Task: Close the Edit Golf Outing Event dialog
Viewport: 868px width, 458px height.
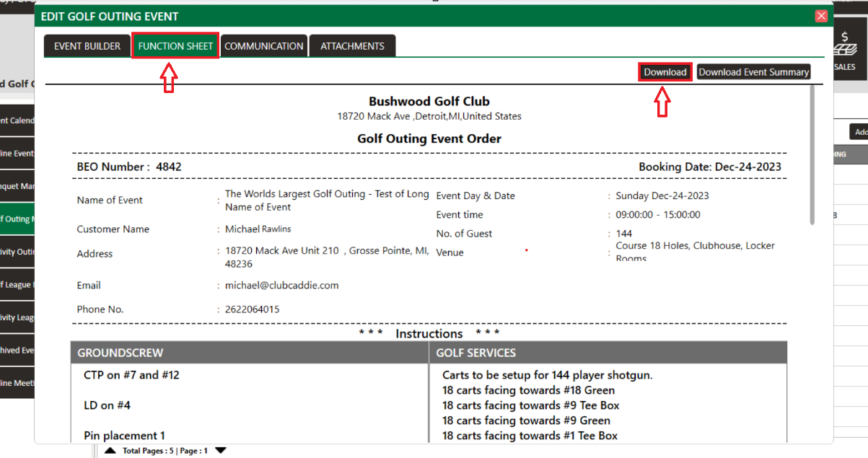Action: (821, 16)
